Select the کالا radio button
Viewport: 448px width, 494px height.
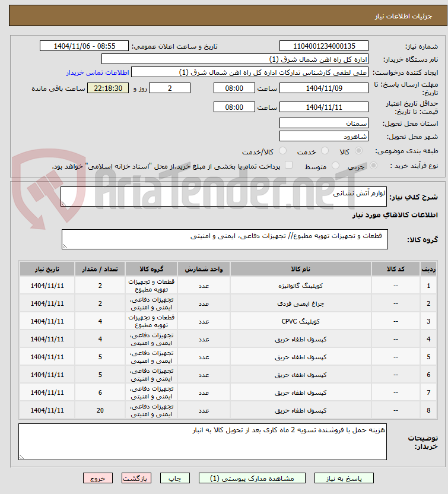pyautogui.click(x=358, y=151)
